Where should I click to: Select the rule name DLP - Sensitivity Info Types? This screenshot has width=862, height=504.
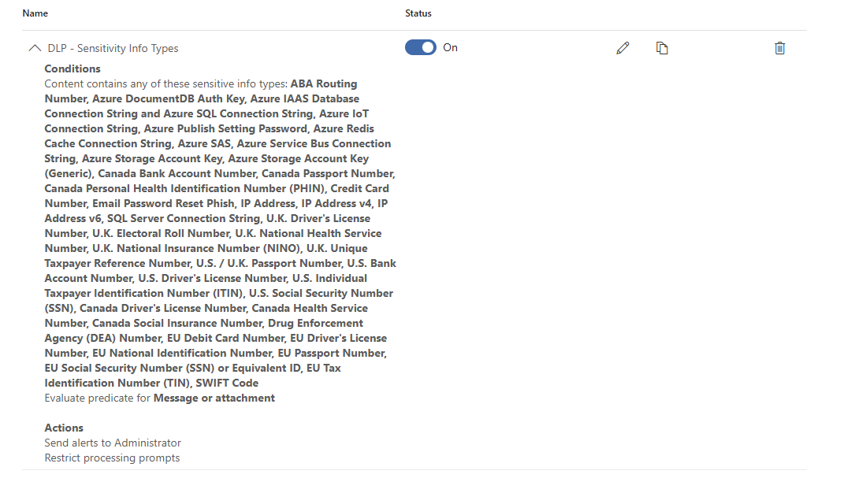tap(113, 48)
